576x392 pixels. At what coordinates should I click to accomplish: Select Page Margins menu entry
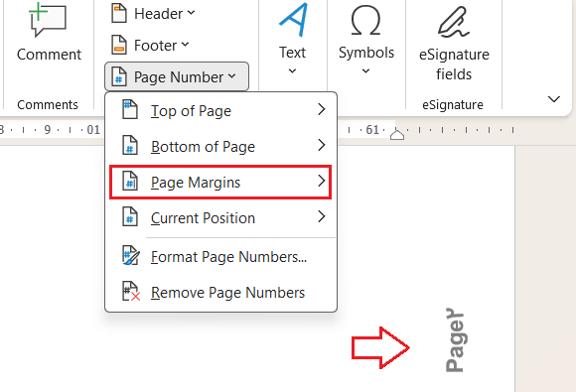pyautogui.click(x=220, y=182)
